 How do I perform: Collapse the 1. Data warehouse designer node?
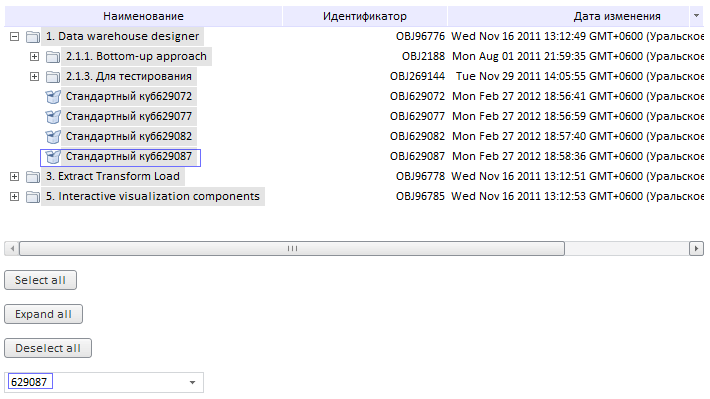coord(14,36)
